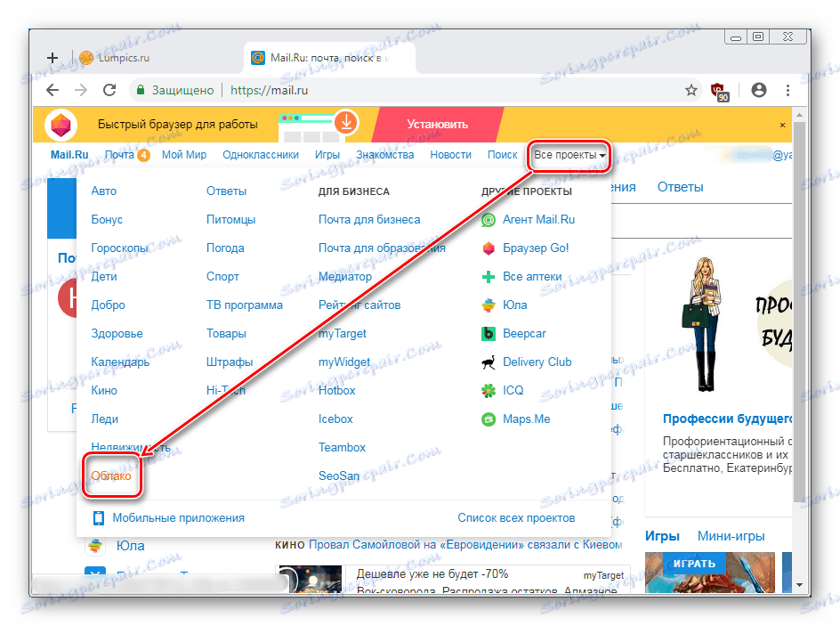Click the Ответы tab on page

click(x=681, y=187)
